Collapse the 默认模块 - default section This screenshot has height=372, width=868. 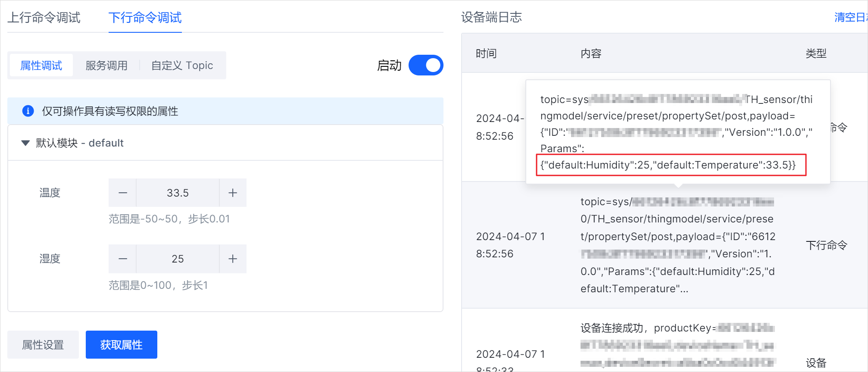click(25, 143)
